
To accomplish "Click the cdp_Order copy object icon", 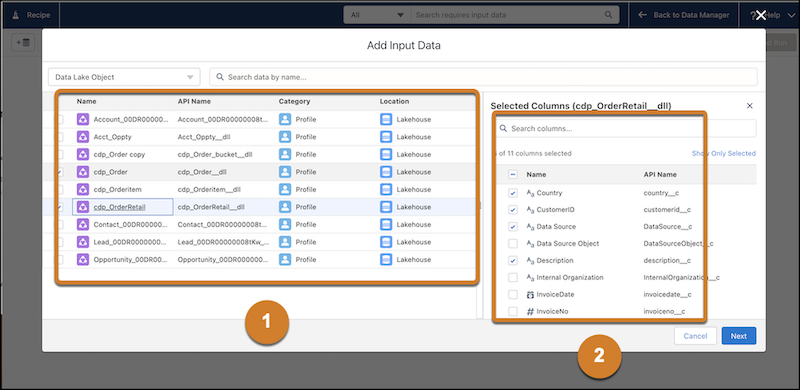I will click(x=83, y=154).
